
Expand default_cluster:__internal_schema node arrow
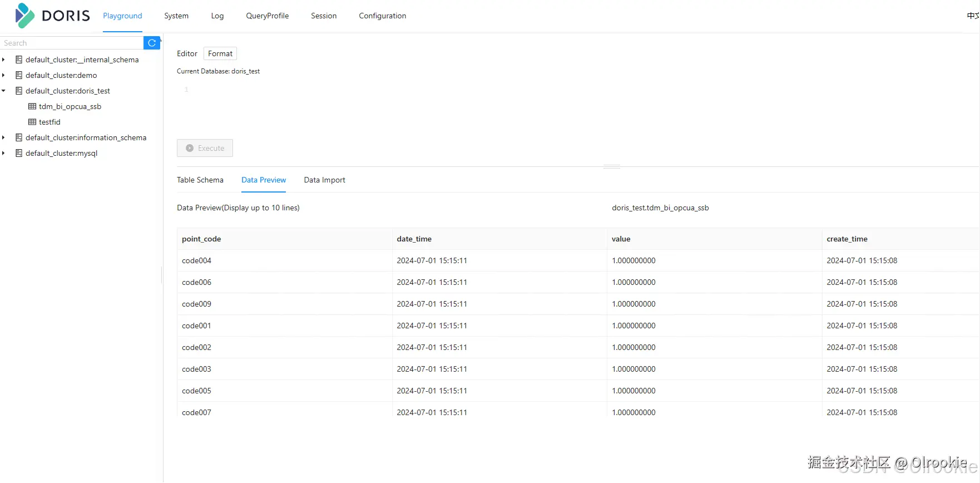3,60
